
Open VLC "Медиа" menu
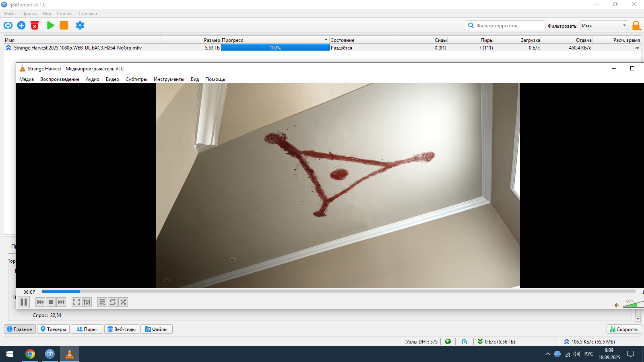click(x=27, y=79)
